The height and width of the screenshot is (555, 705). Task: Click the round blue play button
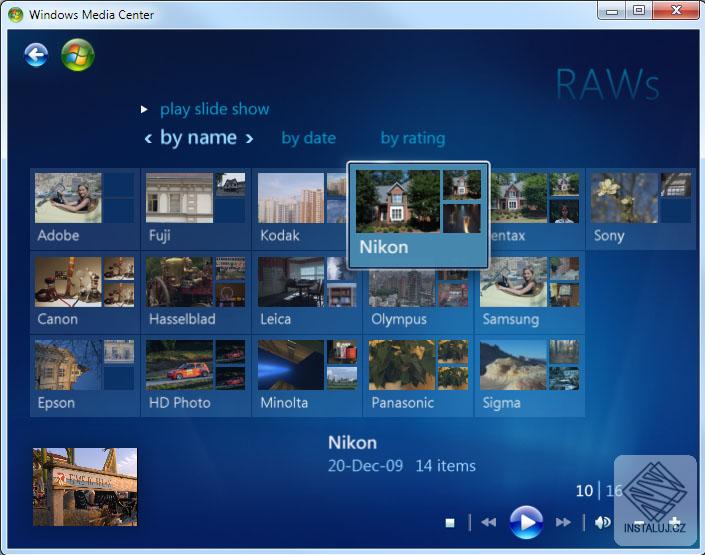coord(526,522)
